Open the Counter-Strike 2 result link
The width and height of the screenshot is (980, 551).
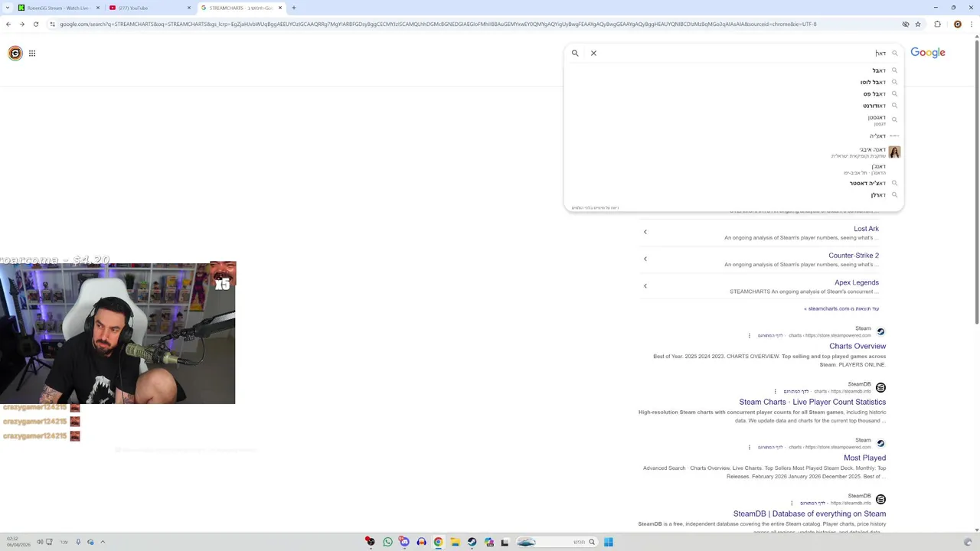click(x=854, y=256)
